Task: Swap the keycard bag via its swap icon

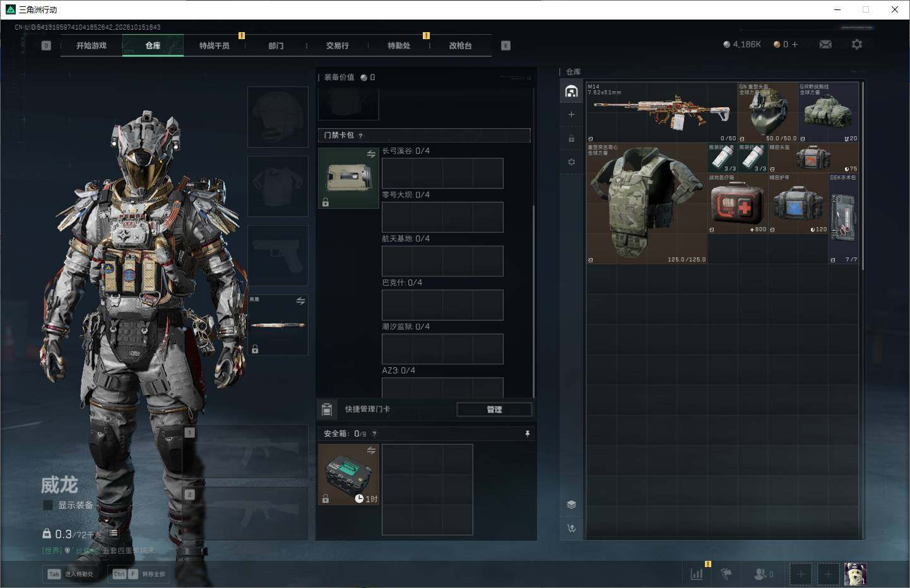Action: pyautogui.click(x=371, y=154)
